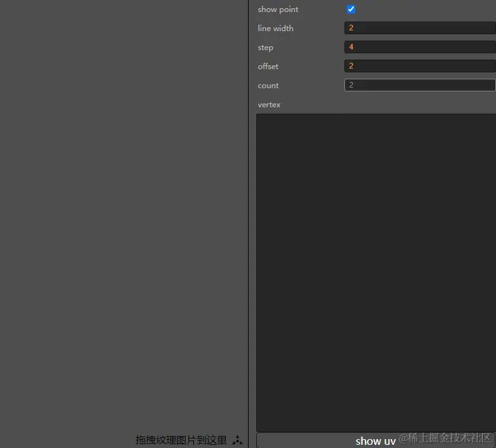
Task: Click the offset label
Action: [268, 67]
